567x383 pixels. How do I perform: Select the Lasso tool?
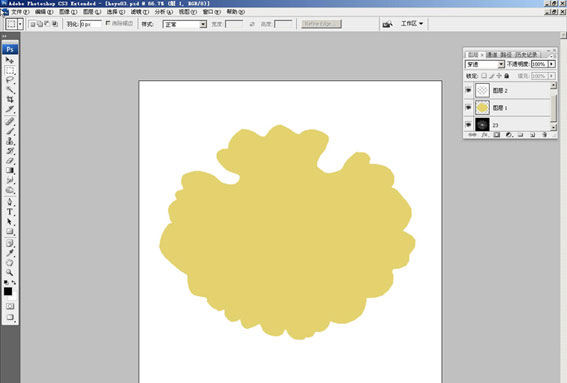pos(10,80)
